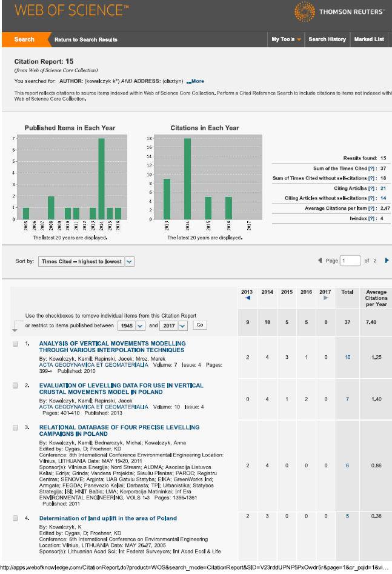Image resolution: width=392 pixels, height=574 pixels.
Task: Open total citations 7 for item 2
Action: click(347, 399)
